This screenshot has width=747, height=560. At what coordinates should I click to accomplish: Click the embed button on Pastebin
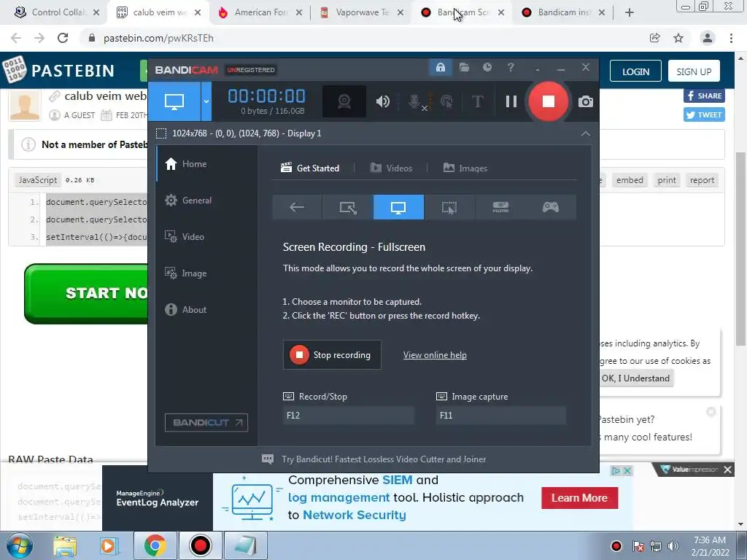tap(630, 180)
